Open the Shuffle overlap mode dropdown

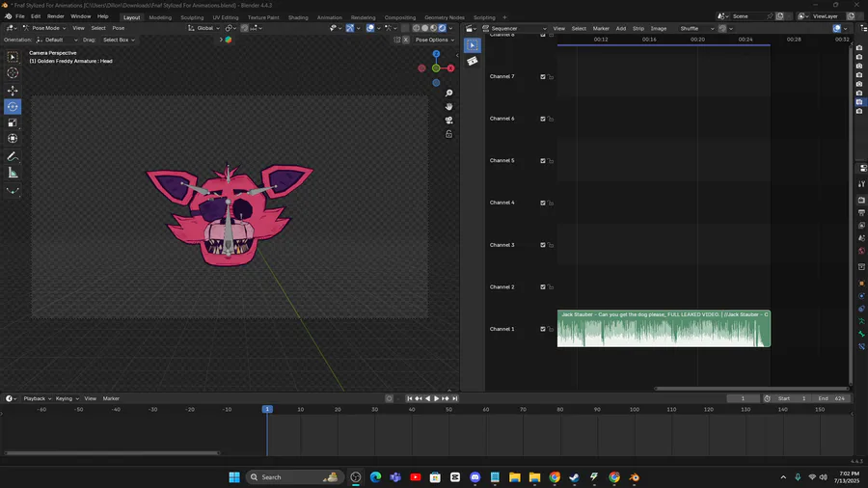(696, 28)
